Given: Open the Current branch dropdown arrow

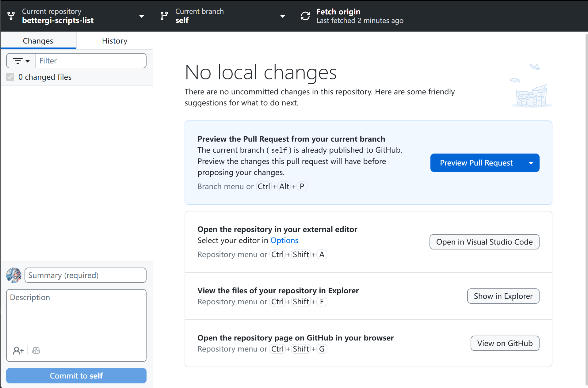Looking at the screenshot, I should [x=282, y=16].
